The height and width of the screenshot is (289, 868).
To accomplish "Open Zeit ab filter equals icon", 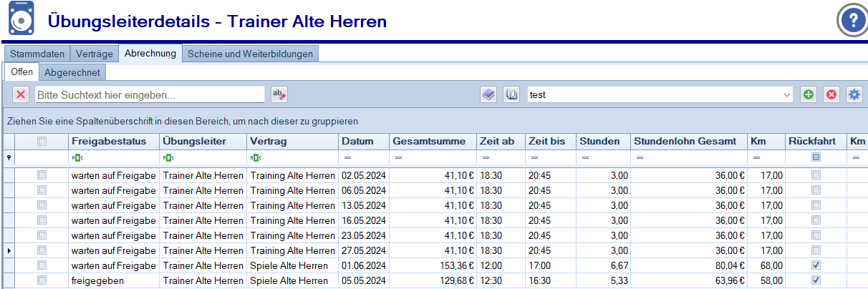I will (x=486, y=157).
